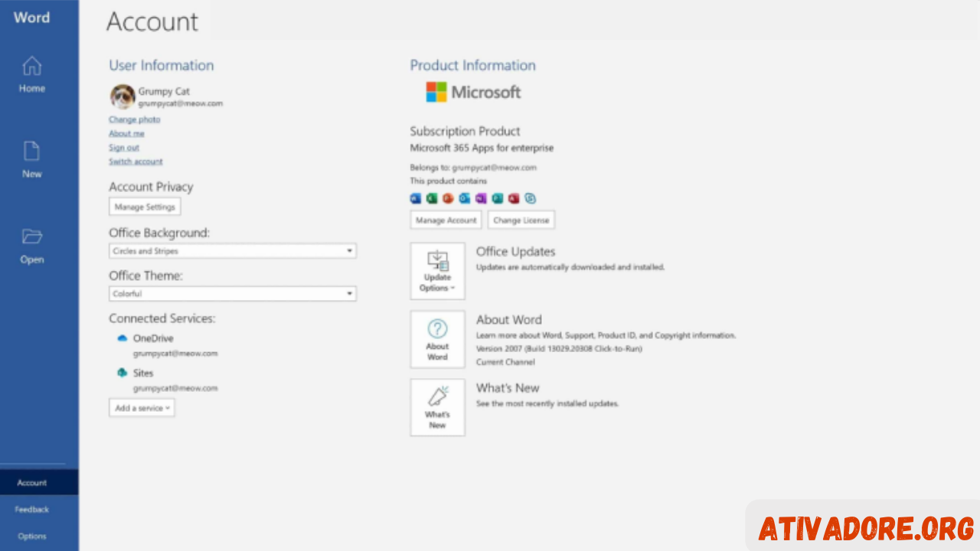The width and height of the screenshot is (980, 551).
Task: Click the Skype for Business icon
Action: pyautogui.click(x=530, y=198)
